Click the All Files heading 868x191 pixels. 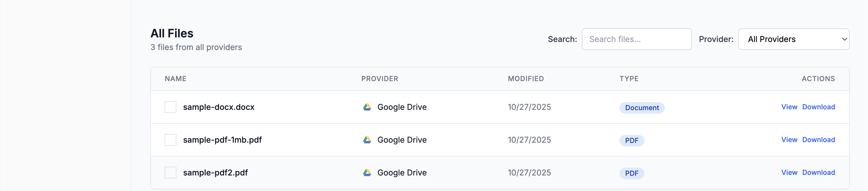coord(172,33)
